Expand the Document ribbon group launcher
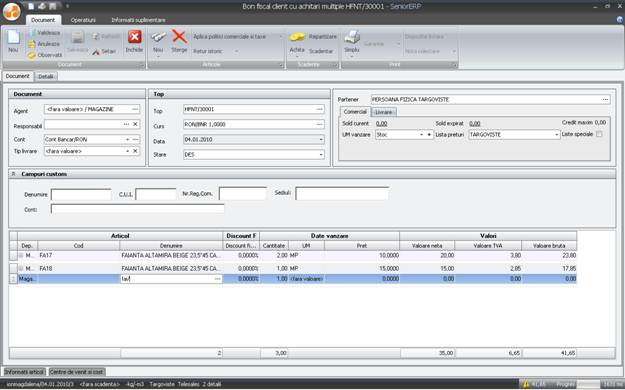Image resolution: width=625 pixels, height=390 pixels. point(142,65)
